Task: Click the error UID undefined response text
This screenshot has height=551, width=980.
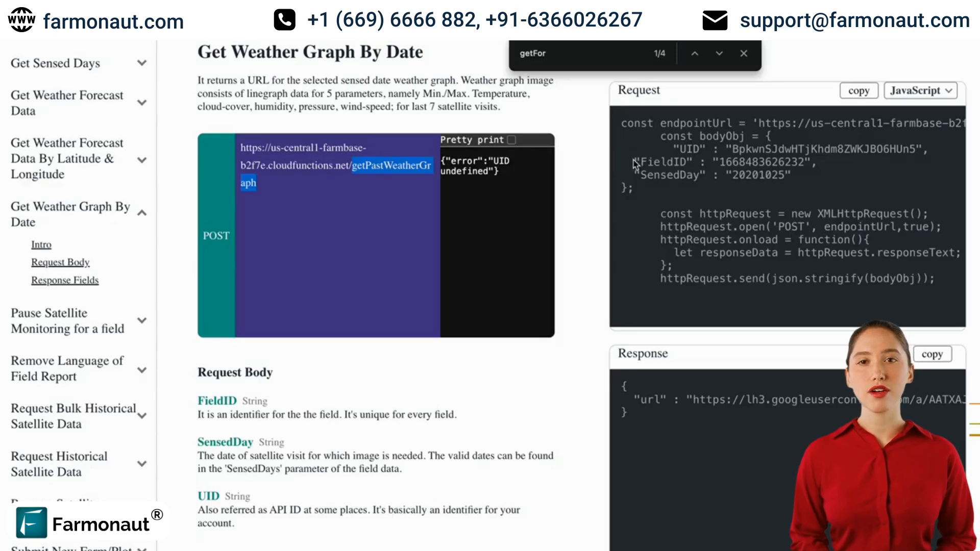Action: coord(475,166)
